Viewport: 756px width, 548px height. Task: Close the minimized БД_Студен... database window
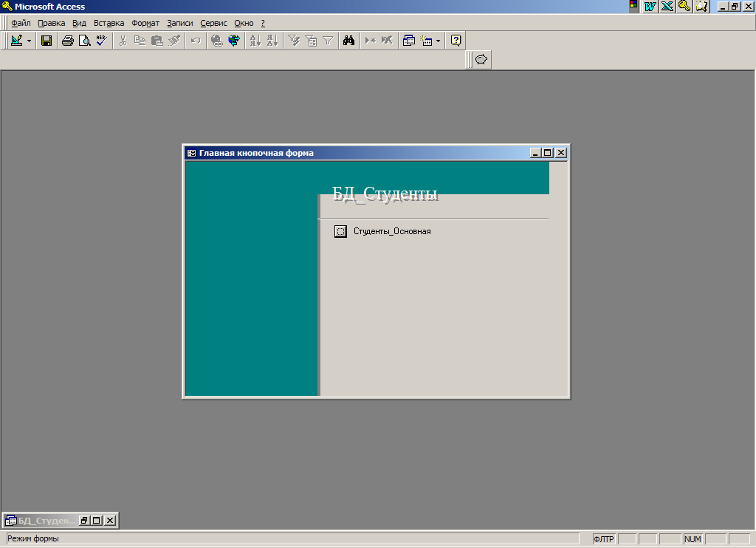coord(111,521)
